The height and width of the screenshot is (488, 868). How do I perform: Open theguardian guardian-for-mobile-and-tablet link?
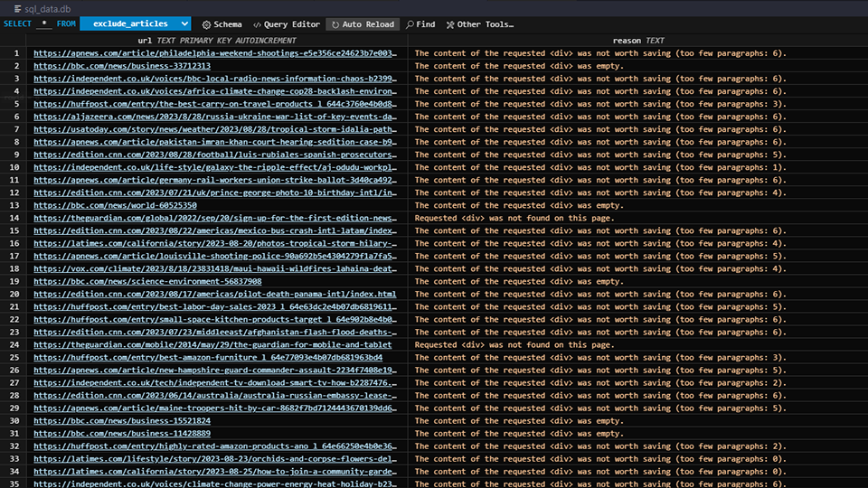[x=212, y=344]
